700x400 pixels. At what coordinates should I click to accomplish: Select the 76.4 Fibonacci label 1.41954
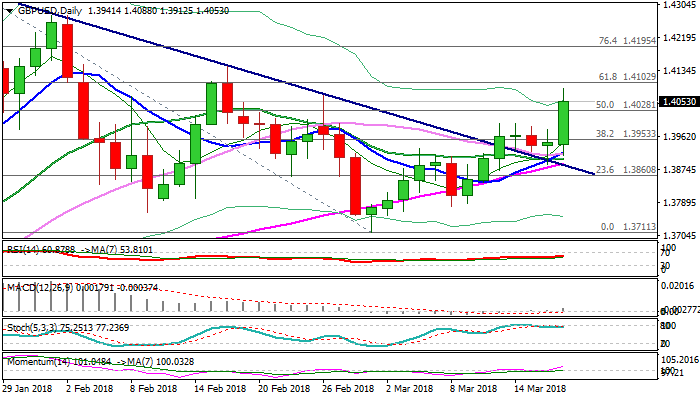[627, 41]
